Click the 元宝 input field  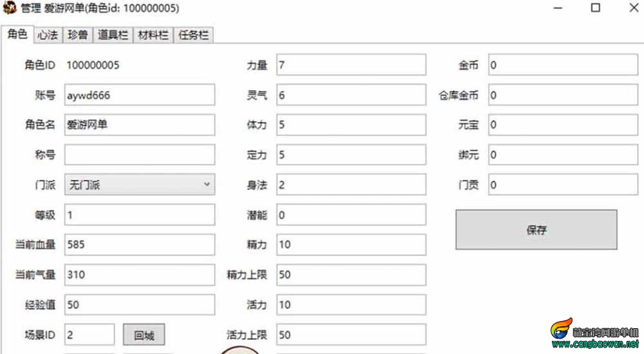click(x=563, y=124)
